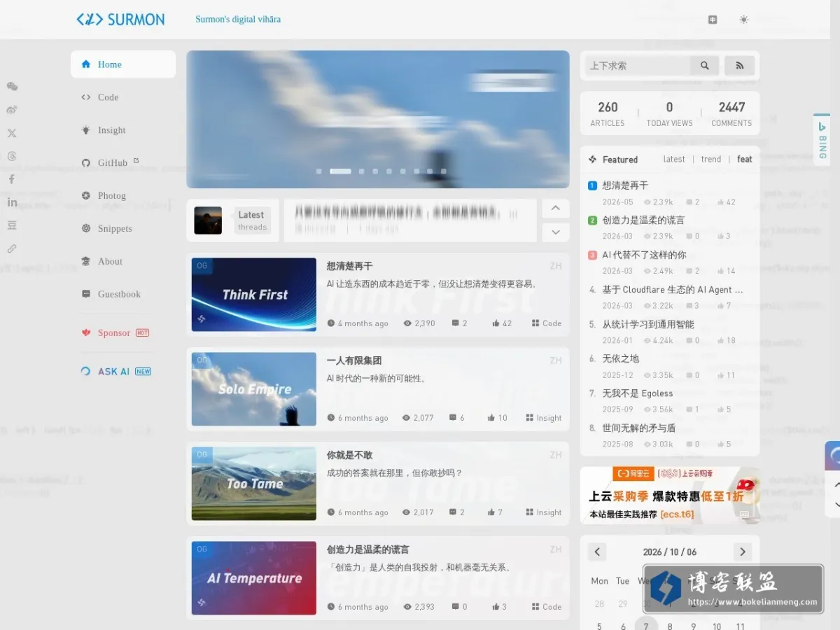Open featured item 无依之地
The width and height of the screenshot is (840, 630).
(x=620, y=358)
